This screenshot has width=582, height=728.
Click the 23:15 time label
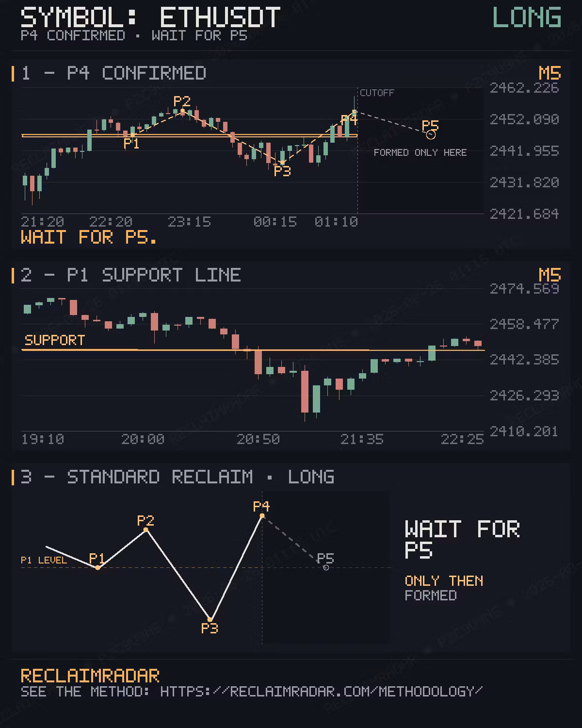189,222
